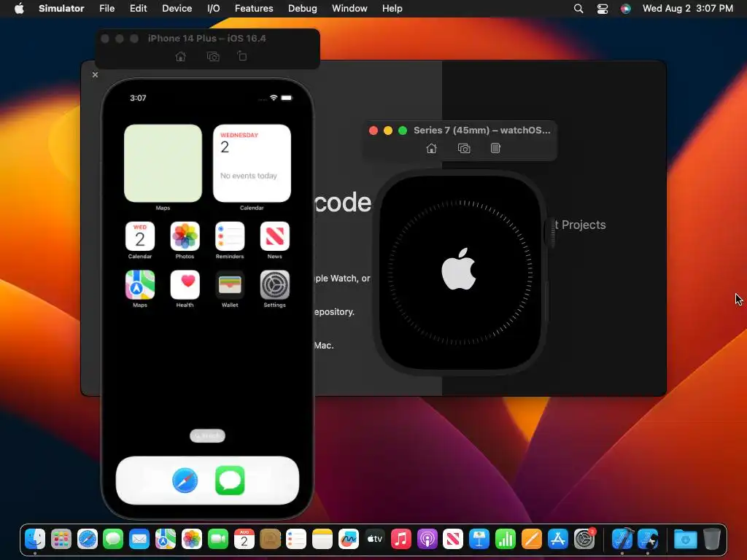Open the Device menu
The height and width of the screenshot is (560, 747).
[x=177, y=9]
